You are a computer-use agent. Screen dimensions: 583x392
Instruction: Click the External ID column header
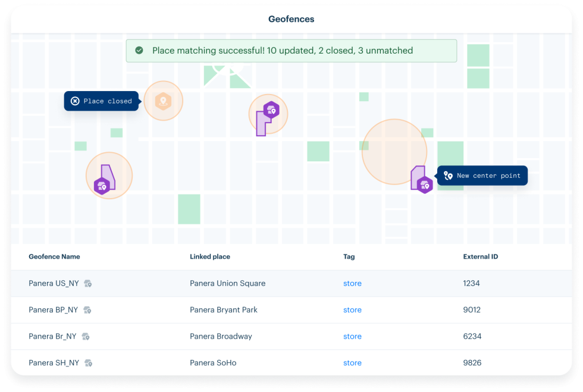[x=480, y=257]
